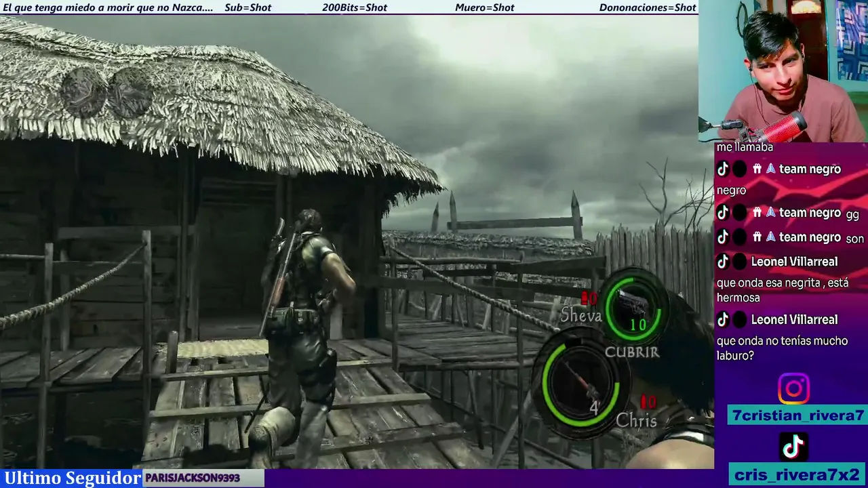
Task: Click Sheva's ammo count '10'
Action: click(x=637, y=325)
